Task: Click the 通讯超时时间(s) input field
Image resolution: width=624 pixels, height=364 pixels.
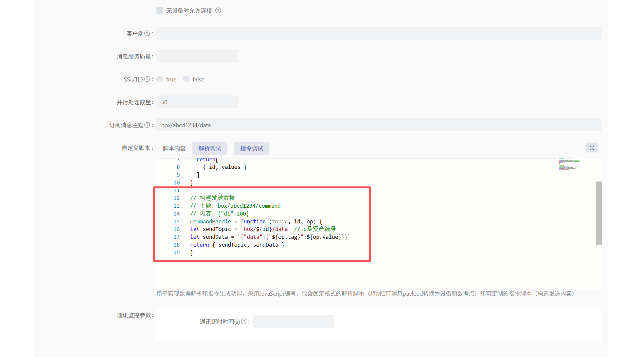Action: pyautogui.click(x=294, y=321)
